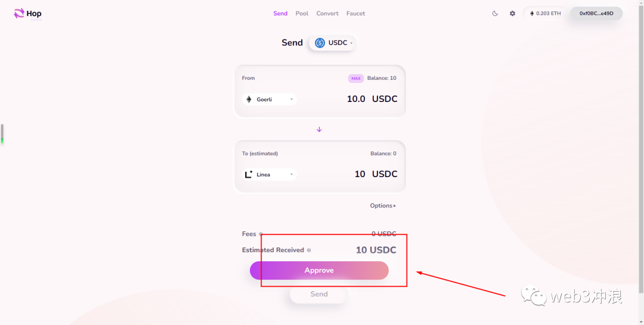Image resolution: width=644 pixels, height=325 pixels.
Task: Expand the Options section
Action: tap(383, 206)
